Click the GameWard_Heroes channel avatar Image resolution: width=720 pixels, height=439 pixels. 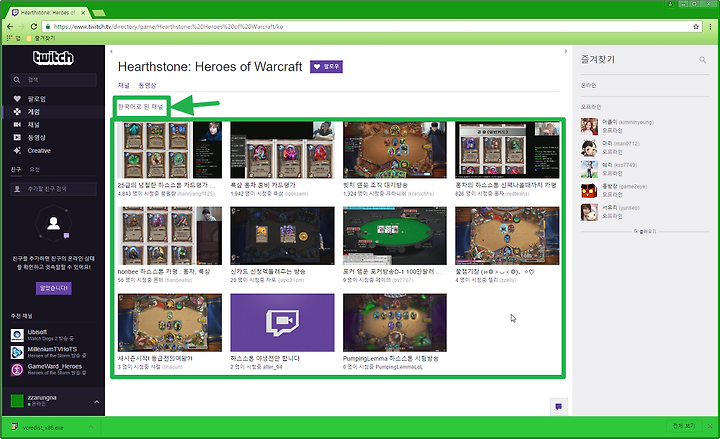(17, 370)
